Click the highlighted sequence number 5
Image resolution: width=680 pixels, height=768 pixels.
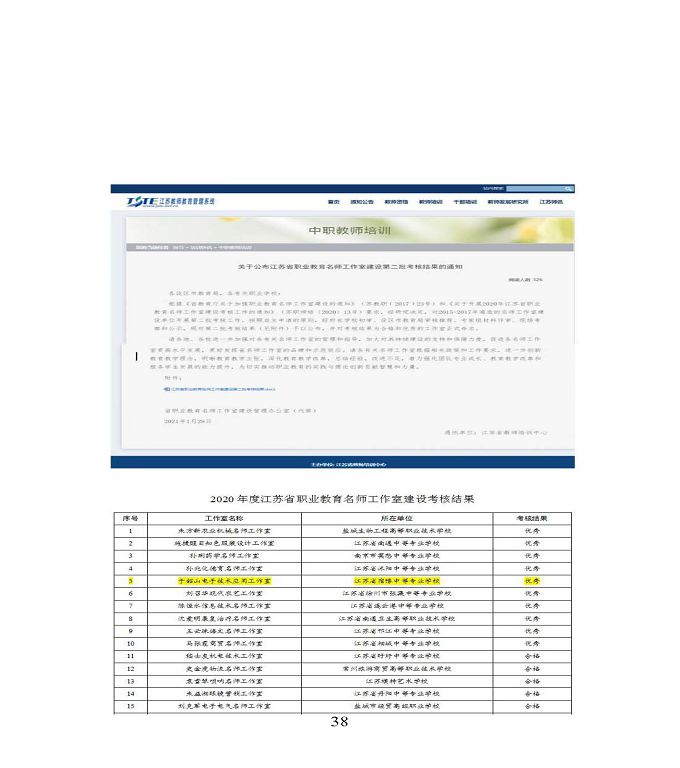[130, 581]
